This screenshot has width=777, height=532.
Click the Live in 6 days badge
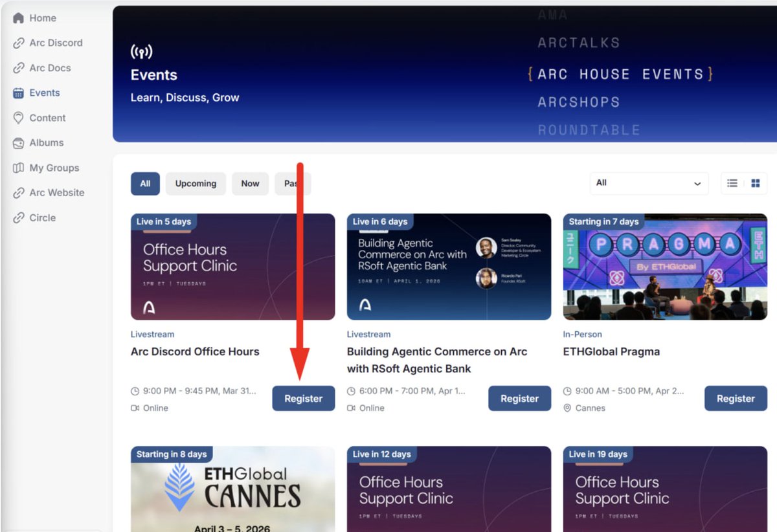click(x=380, y=221)
